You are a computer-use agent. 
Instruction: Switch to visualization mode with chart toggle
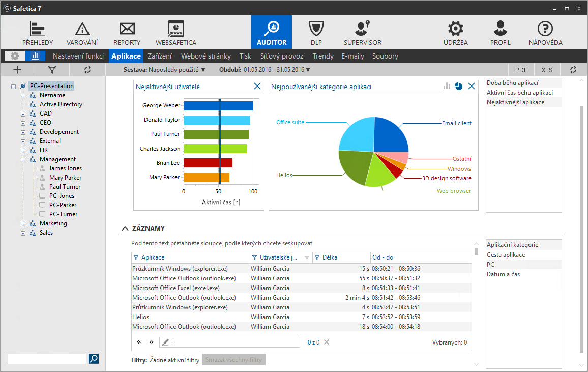tap(35, 56)
